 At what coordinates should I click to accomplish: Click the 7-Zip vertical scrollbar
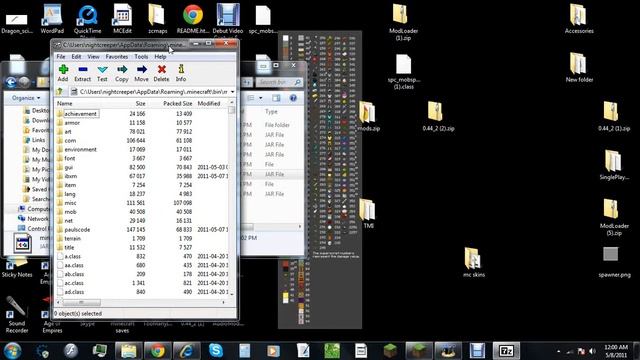pyautogui.click(x=232, y=198)
